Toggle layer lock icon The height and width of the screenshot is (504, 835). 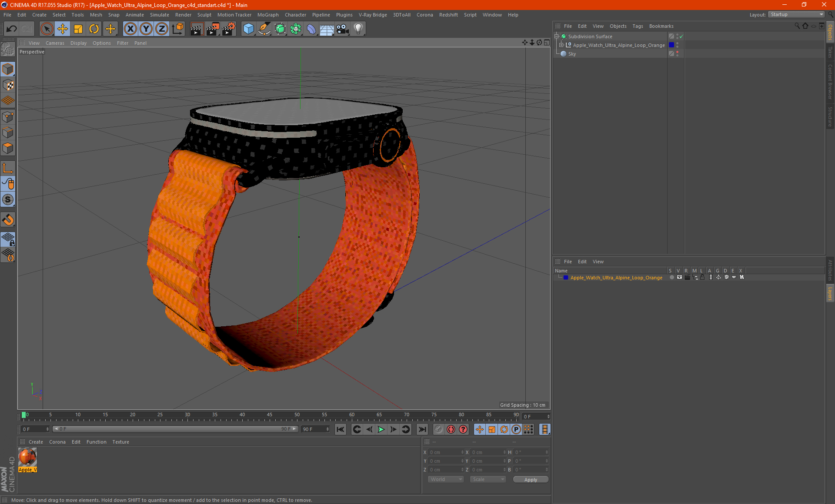702,277
